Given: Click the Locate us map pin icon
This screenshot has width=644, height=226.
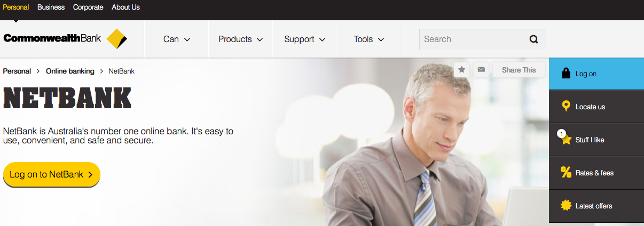Looking at the screenshot, I should coord(566,106).
